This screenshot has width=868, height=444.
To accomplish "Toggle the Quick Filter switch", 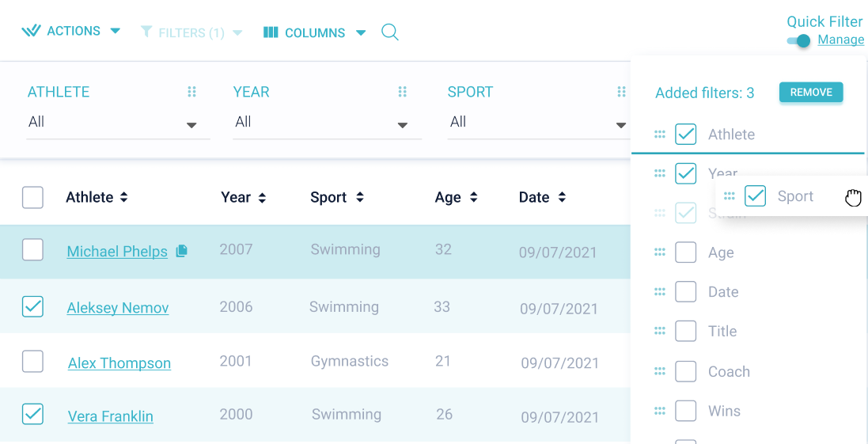I will (799, 40).
